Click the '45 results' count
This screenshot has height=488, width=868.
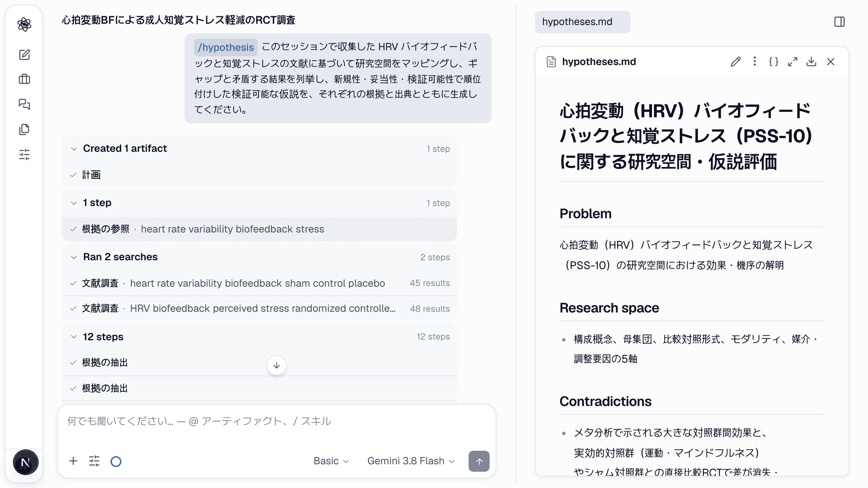pos(430,283)
